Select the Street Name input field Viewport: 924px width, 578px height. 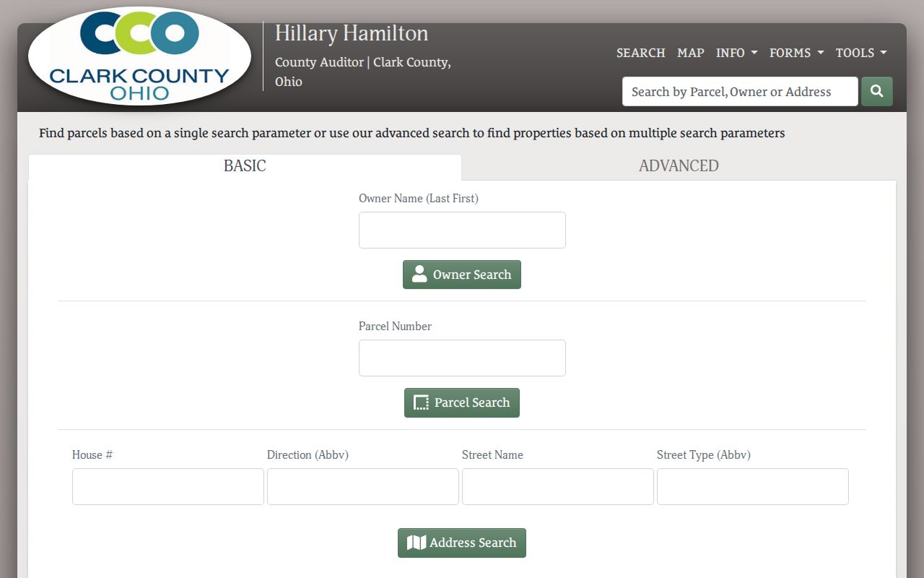(x=558, y=486)
